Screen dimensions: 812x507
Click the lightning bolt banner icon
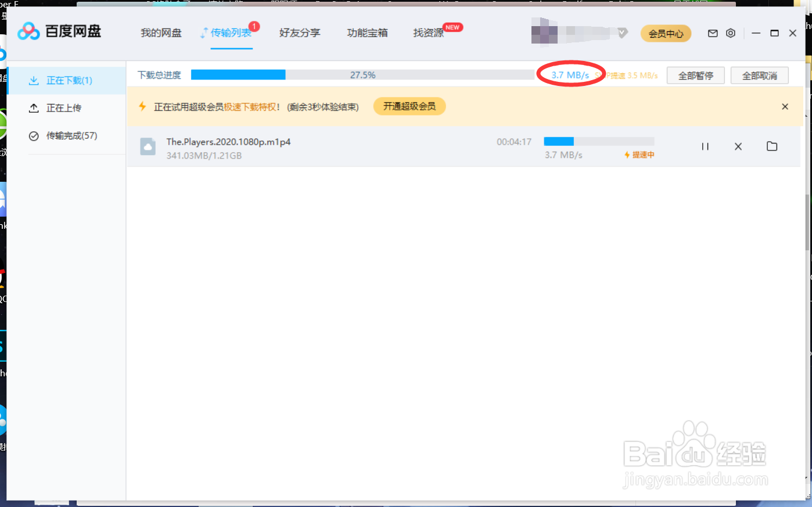click(x=142, y=106)
